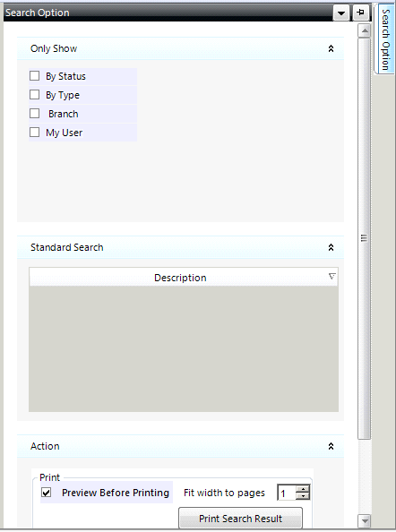
Task: Click the Fit width to pages field
Action: (287, 493)
